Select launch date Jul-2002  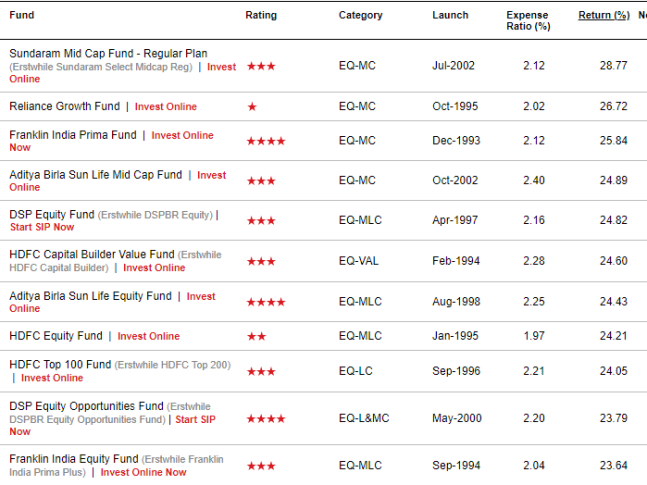click(453, 66)
